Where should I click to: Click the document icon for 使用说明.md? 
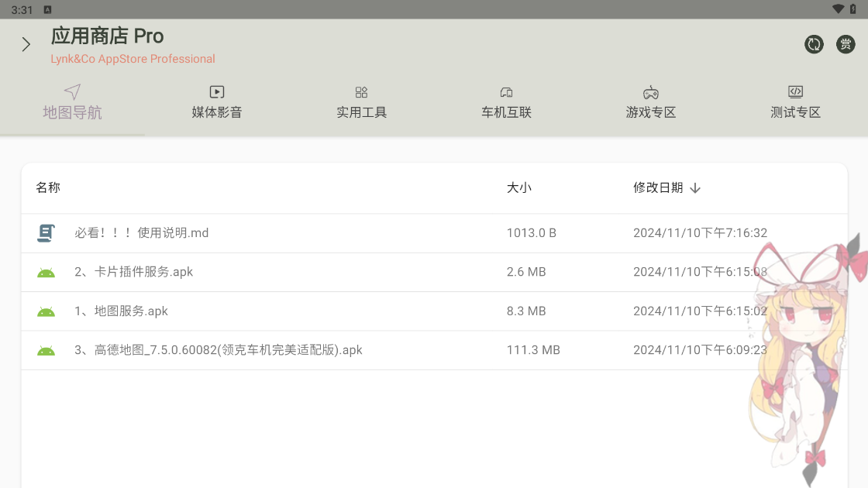[46, 233]
